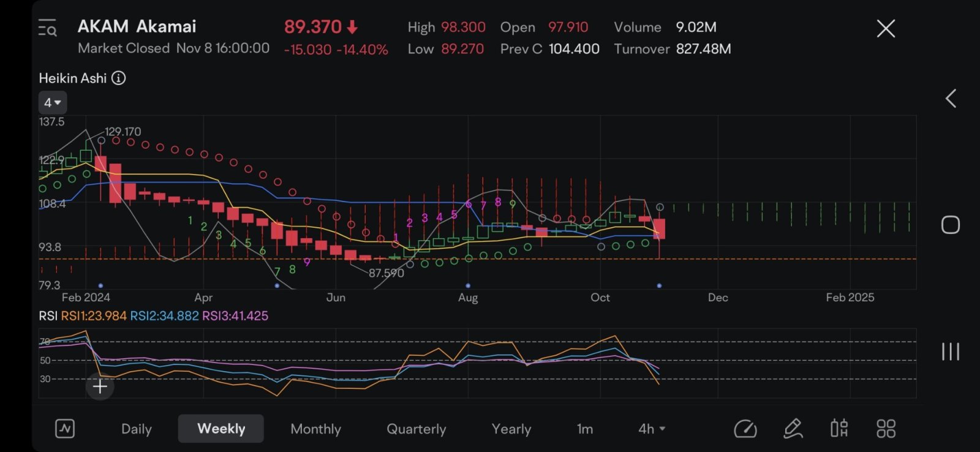Viewport: 980px width, 452px height.
Task: Select the 1m interval tab
Action: (x=585, y=429)
